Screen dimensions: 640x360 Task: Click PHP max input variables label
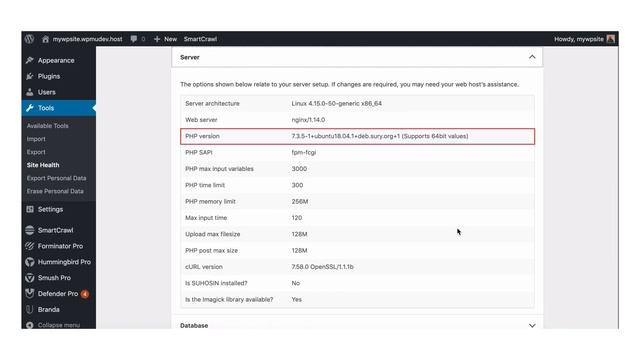point(219,169)
